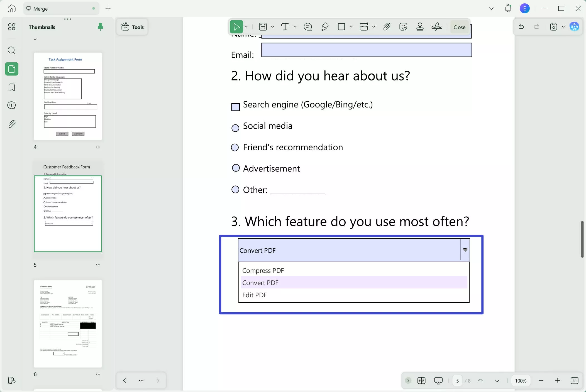The height and width of the screenshot is (392, 586).
Task: Select the stamp tool
Action: click(x=420, y=27)
